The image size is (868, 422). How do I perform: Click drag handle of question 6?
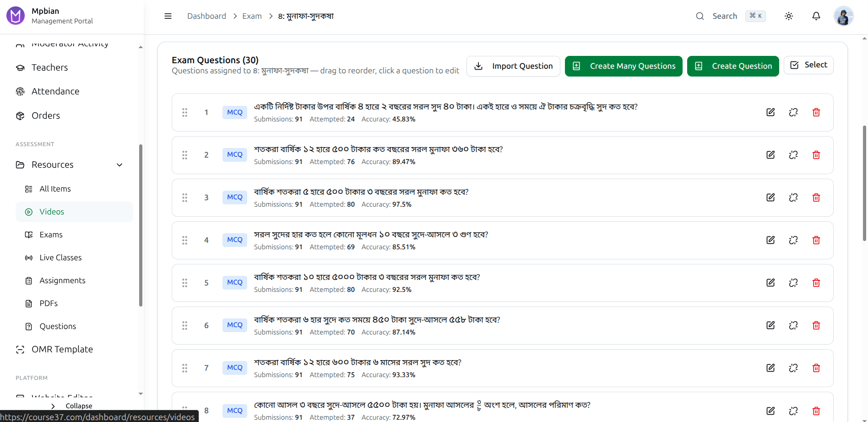tap(184, 325)
